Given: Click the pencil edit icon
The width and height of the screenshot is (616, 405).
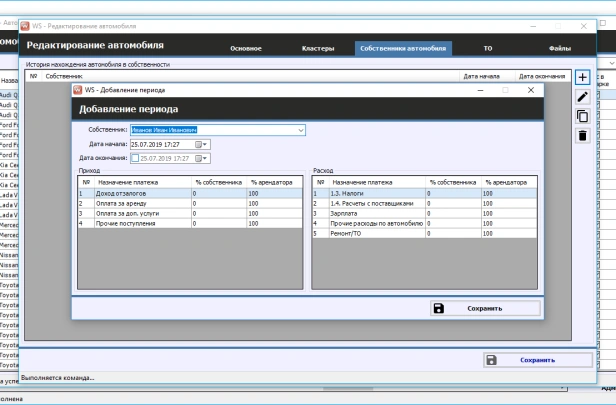Looking at the screenshot, I should coord(582,96).
